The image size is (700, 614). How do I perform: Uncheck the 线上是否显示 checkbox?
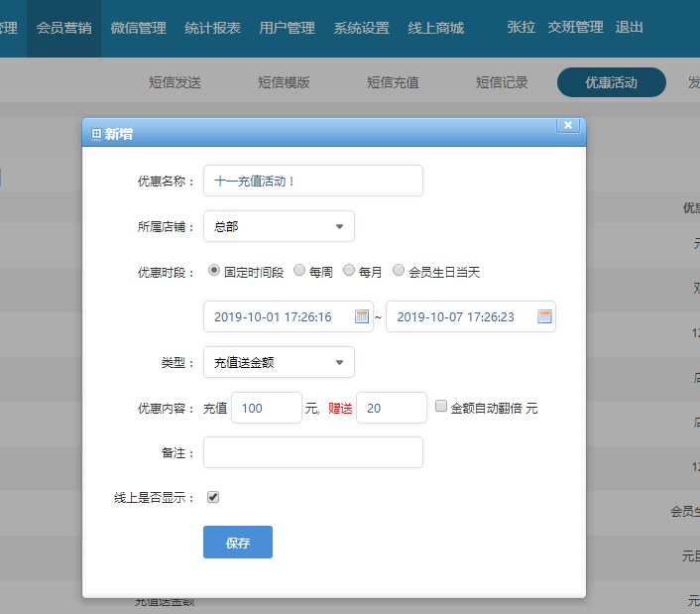click(x=213, y=497)
